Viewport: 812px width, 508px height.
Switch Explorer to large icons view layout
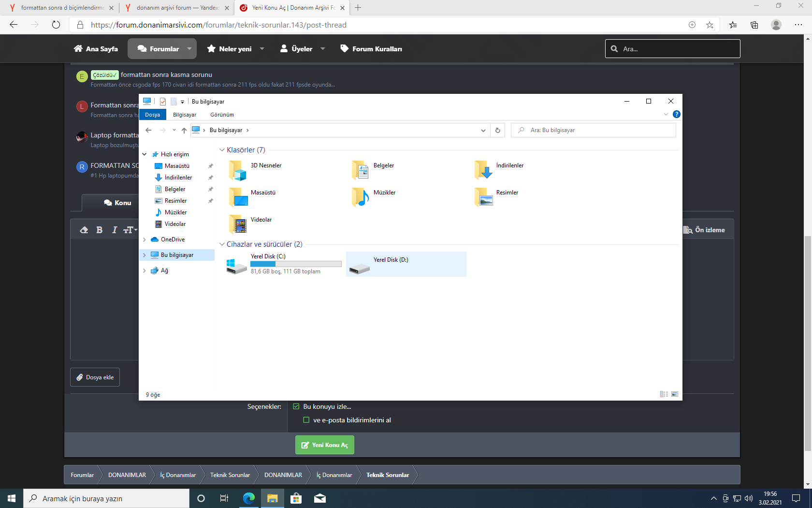675,394
